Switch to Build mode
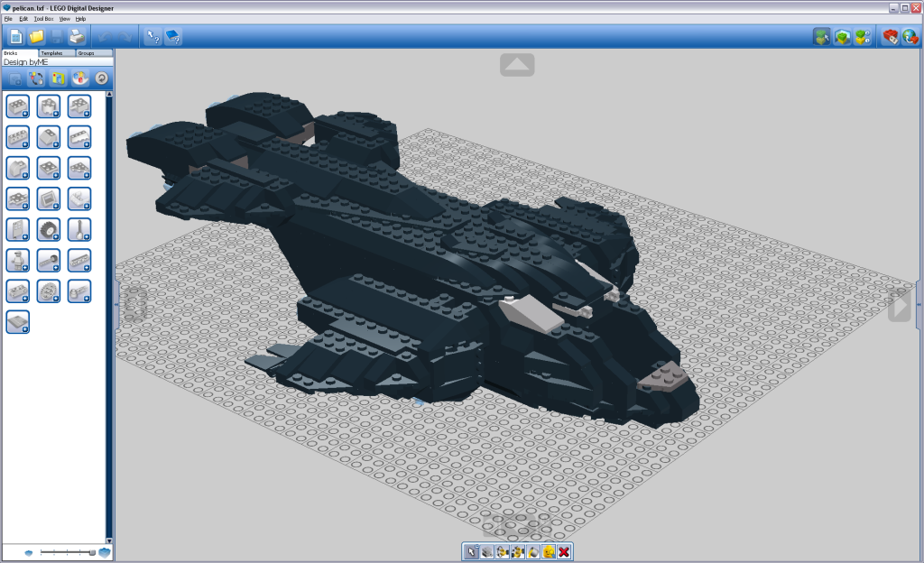The image size is (924, 563). click(x=822, y=36)
